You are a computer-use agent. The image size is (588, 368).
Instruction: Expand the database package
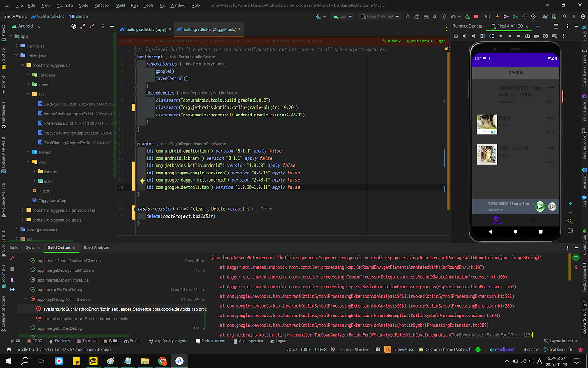pos(28,75)
